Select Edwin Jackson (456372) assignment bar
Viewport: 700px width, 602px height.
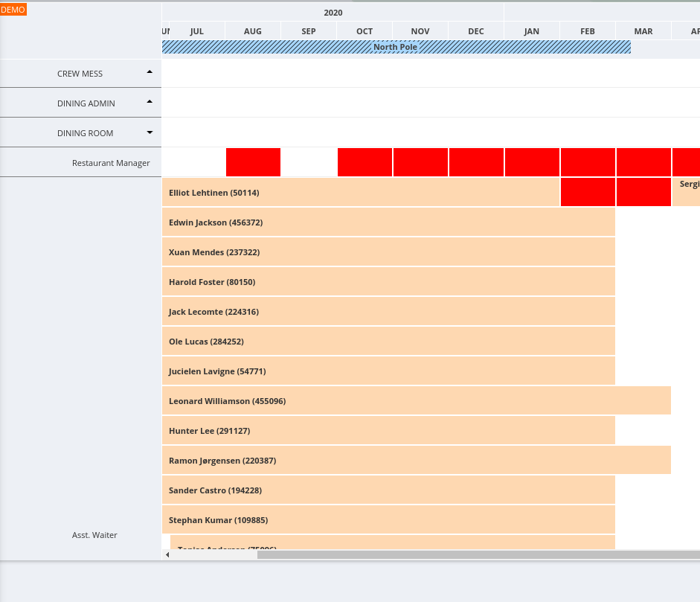pyautogui.click(x=388, y=222)
